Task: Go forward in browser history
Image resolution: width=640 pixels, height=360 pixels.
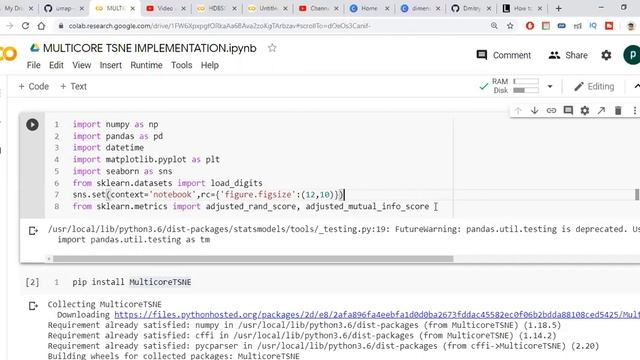Action: pos(9,26)
